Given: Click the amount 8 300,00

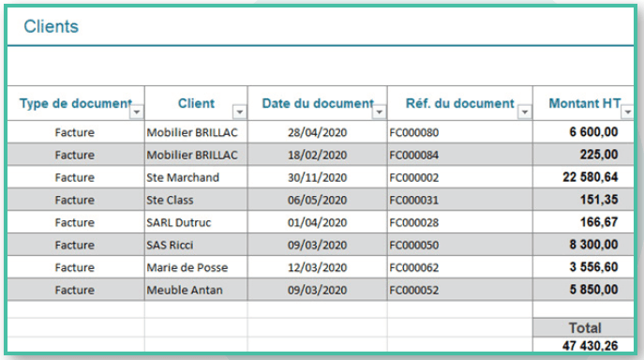Looking at the screenshot, I should pos(593,245).
